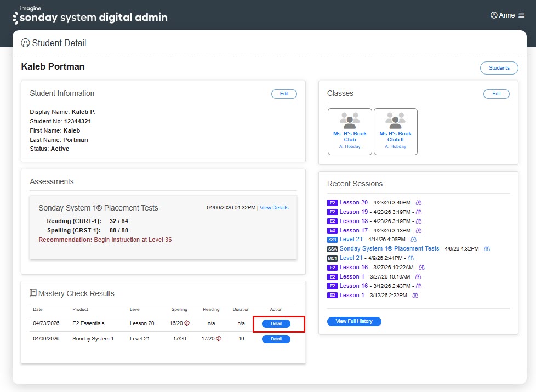Click the Reading column header
The image size is (536, 392).
coord(211,309)
